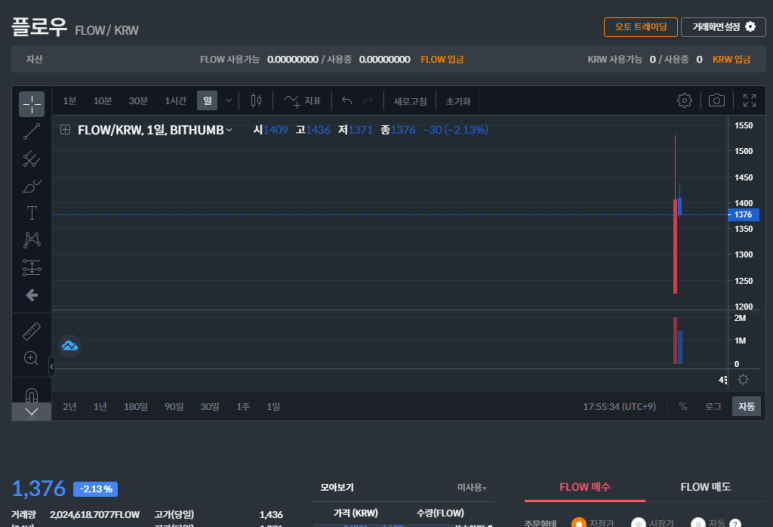Screen dimensions: 773x527
Task: Select the XABCD pattern tool
Action: click(x=32, y=240)
